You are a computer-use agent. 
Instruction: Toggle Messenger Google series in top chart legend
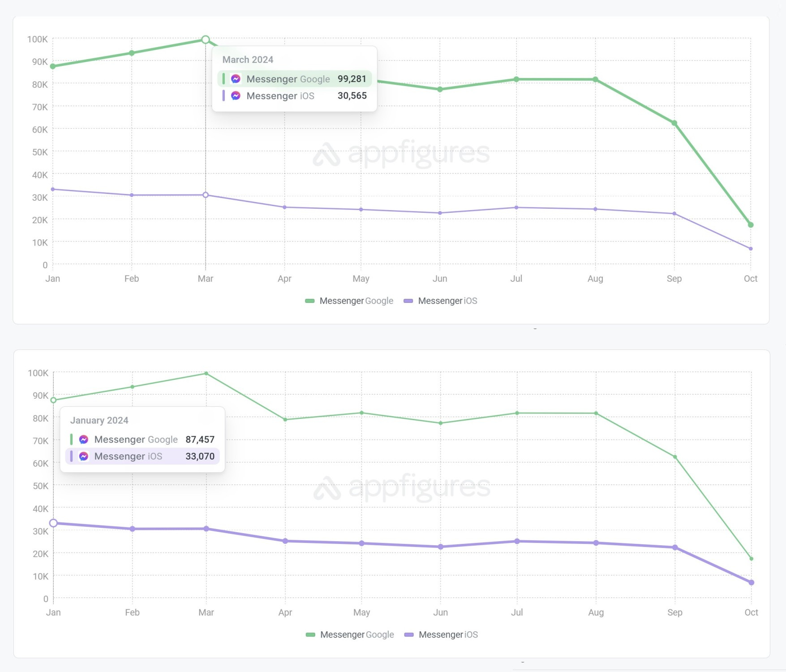[349, 301]
